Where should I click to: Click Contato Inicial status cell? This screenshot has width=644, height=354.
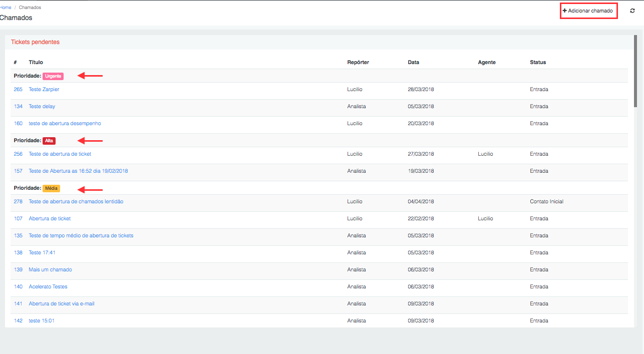[546, 201]
